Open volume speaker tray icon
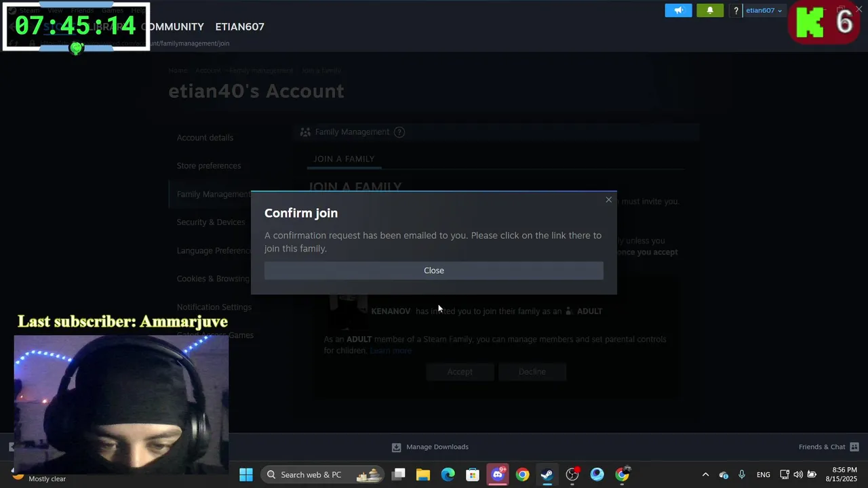 798,474
